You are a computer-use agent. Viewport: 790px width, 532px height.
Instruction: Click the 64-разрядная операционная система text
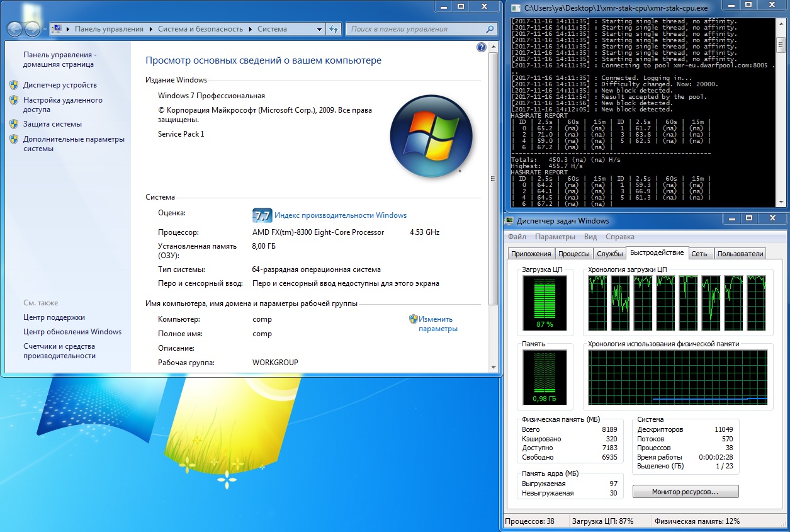tap(317, 269)
